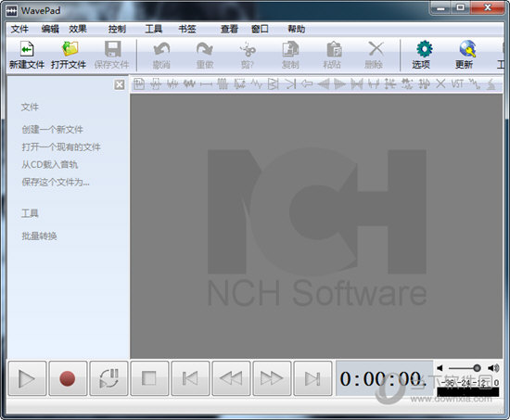This screenshot has height=420, width=510.
Task: Click the Undo (撤消) toolbar icon
Action: pyautogui.click(x=161, y=49)
